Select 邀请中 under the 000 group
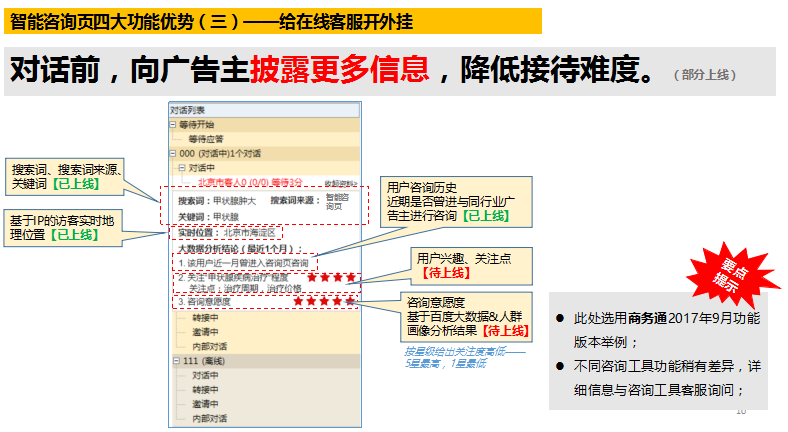Viewport: 788px width, 432px height. pyautogui.click(x=206, y=332)
